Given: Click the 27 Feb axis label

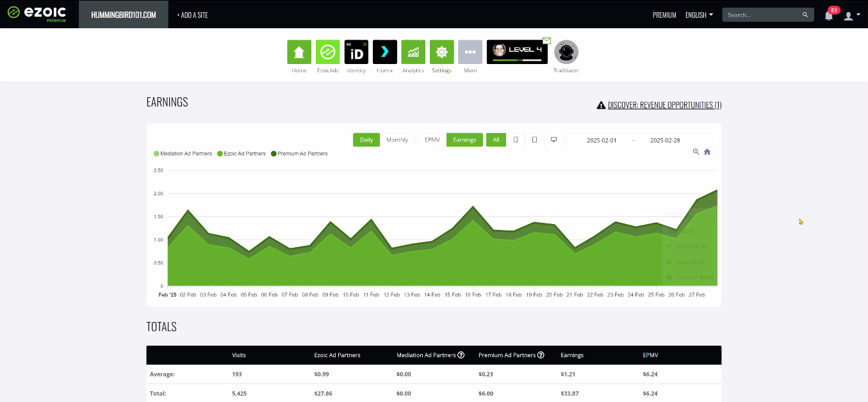Looking at the screenshot, I should tap(697, 294).
